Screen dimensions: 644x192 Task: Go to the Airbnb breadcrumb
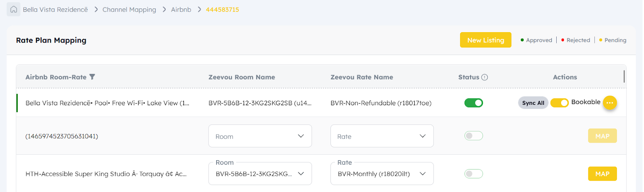181,9
